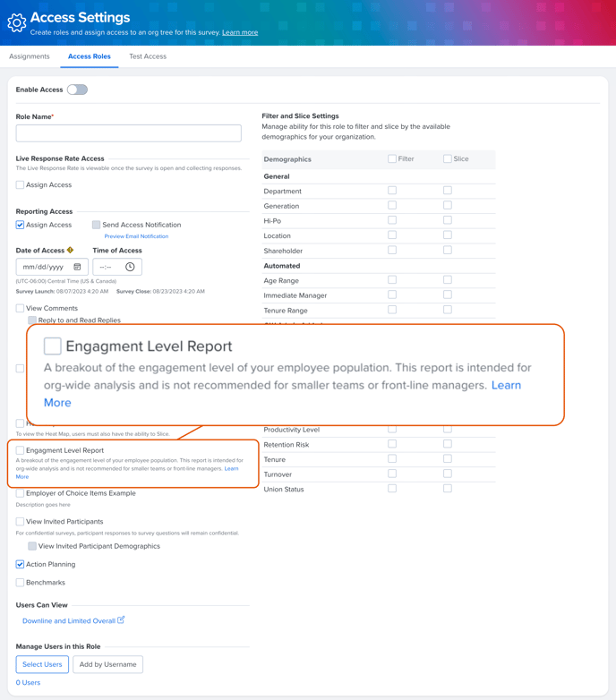This screenshot has width=616, height=700.
Task: Select all Slice header checkbox
Action: point(448,159)
